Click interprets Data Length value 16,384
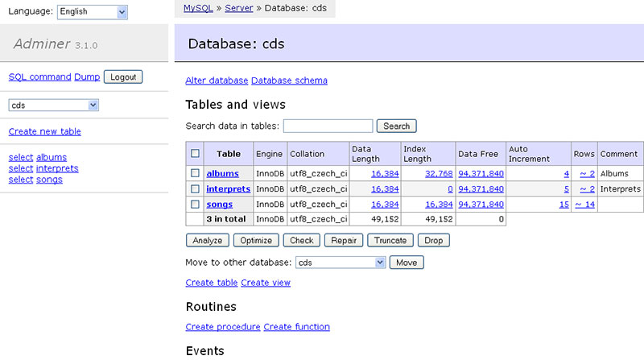 tap(385, 189)
